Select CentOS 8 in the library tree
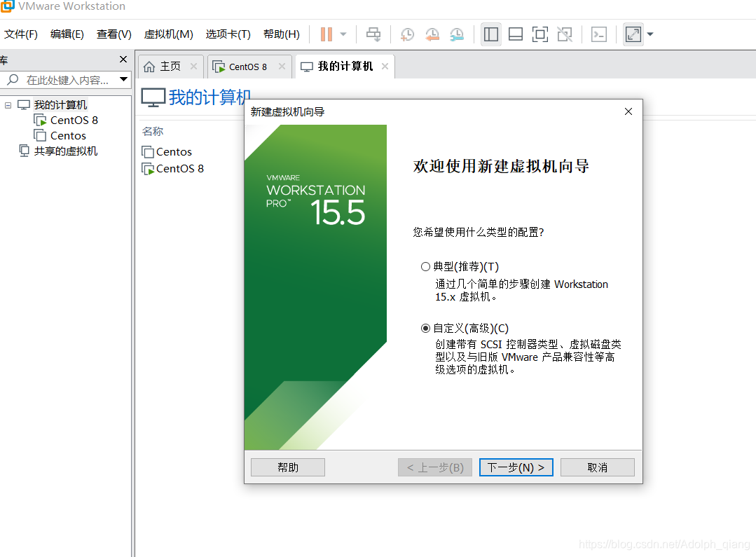 click(74, 120)
